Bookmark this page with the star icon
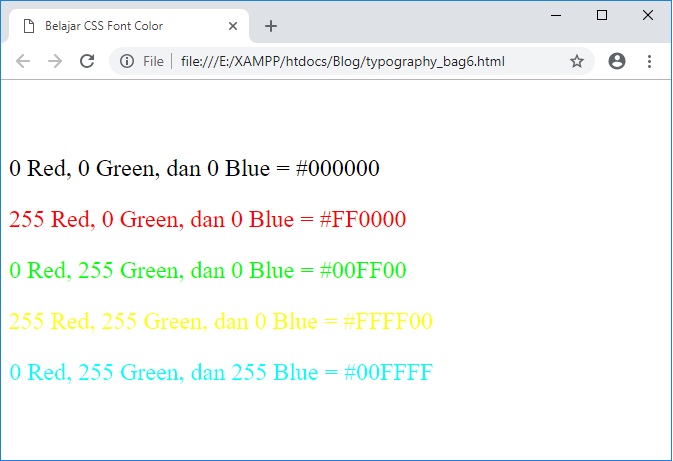Screen dimensions: 673x461 pyautogui.click(x=577, y=61)
